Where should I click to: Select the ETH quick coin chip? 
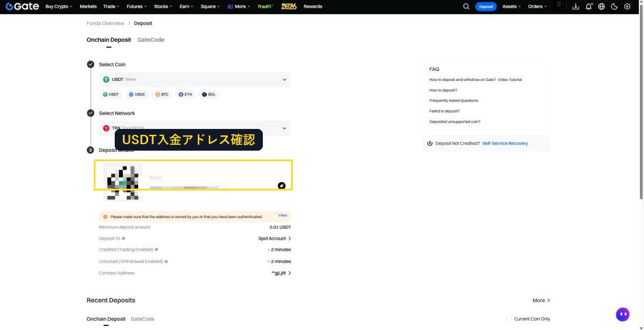pos(185,94)
